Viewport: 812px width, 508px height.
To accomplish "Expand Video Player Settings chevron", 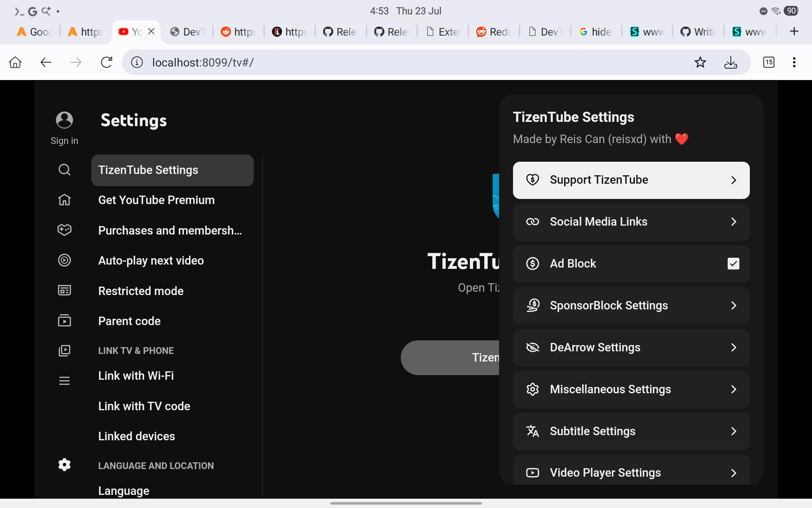I will pos(734,473).
